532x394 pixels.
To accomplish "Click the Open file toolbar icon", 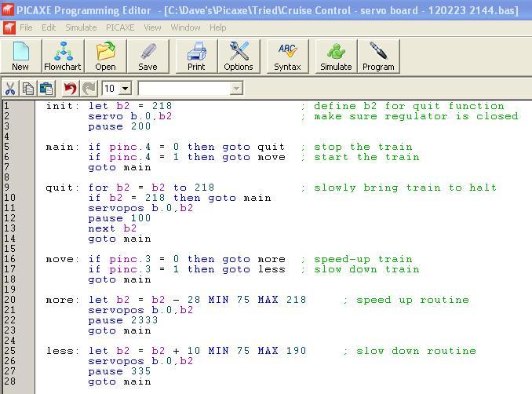I will (x=105, y=56).
